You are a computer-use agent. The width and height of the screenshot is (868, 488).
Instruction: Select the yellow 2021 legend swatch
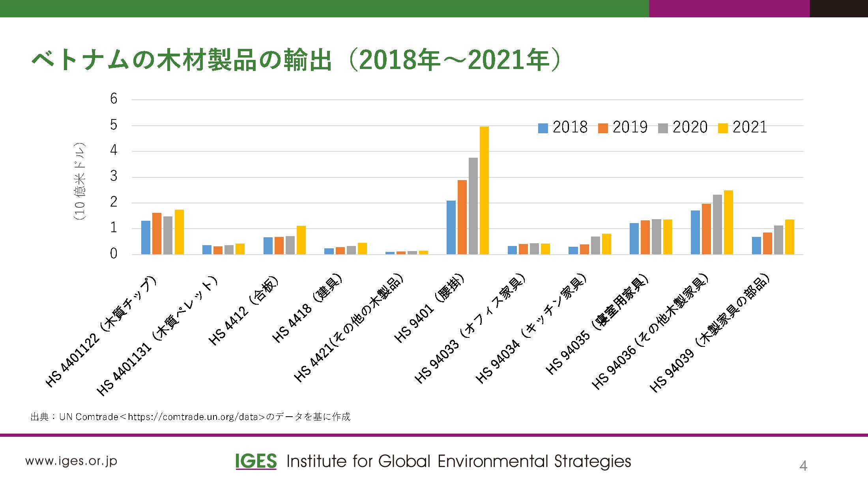pyautogui.click(x=723, y=128)
